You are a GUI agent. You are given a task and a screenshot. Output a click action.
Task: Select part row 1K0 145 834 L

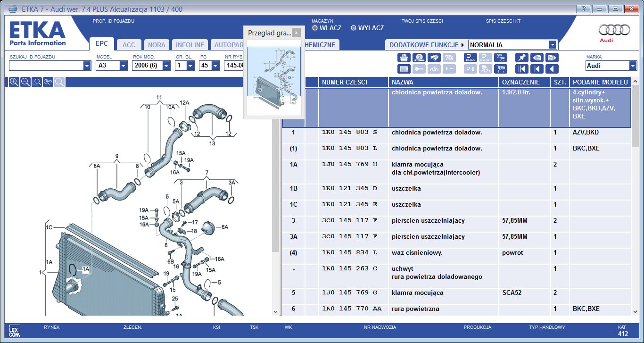tap(456, 256)
